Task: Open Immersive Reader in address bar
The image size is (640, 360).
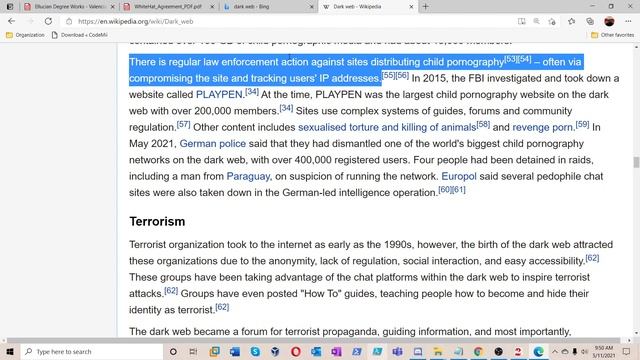Action: (522, 21)
